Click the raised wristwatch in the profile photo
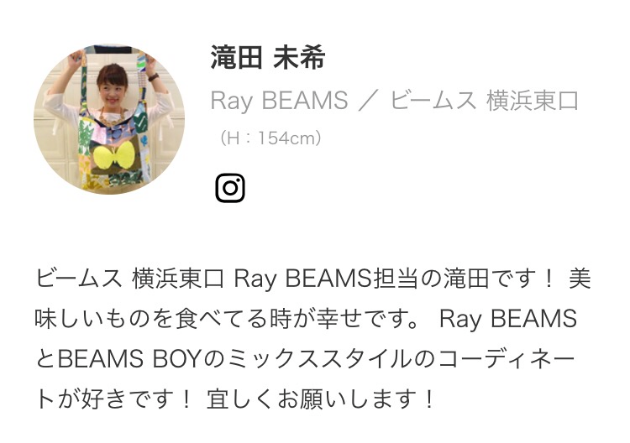The height and width of the screenshot is (443, 630). point(153,77)
